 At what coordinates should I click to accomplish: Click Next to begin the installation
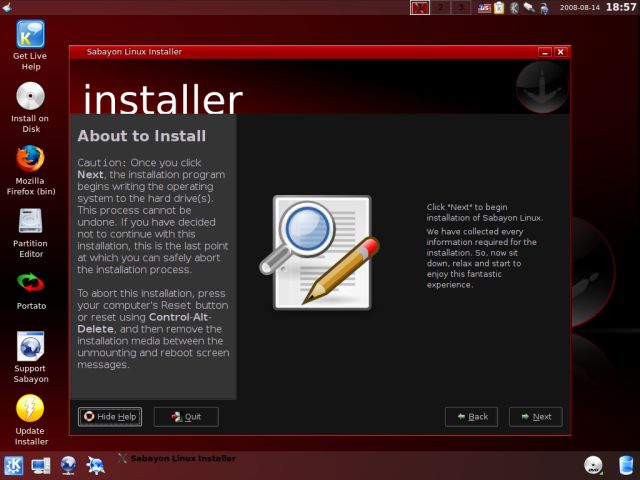536,417
